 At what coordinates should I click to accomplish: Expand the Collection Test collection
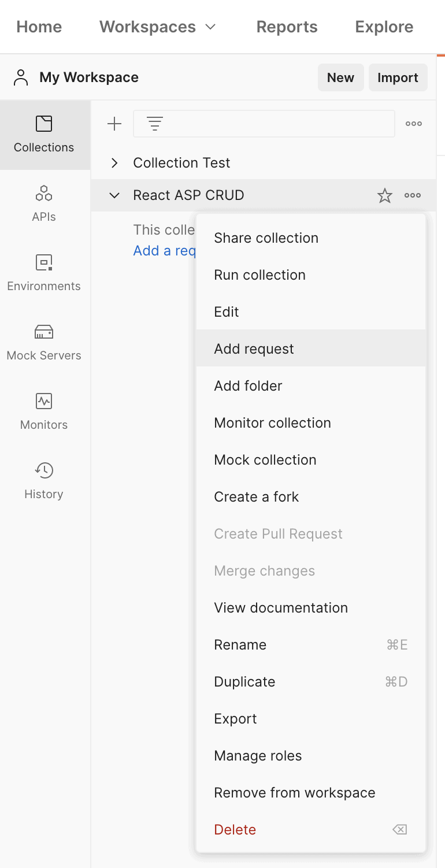click(x=114, y=163)
